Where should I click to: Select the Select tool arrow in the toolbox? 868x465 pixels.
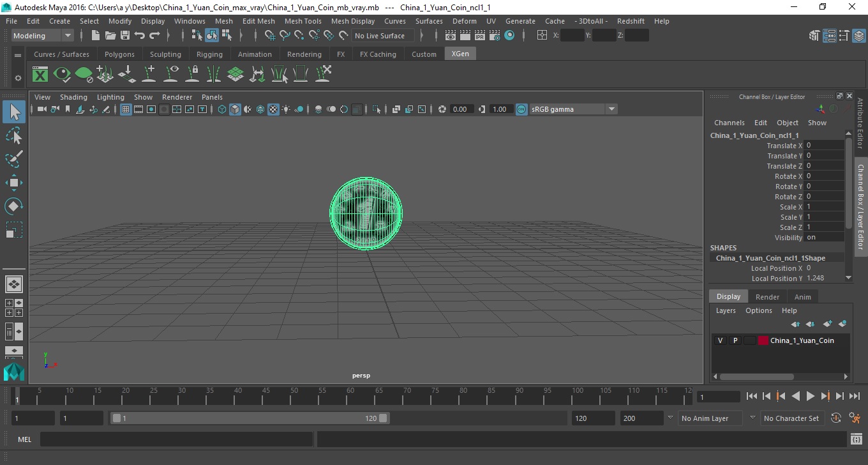14,112
